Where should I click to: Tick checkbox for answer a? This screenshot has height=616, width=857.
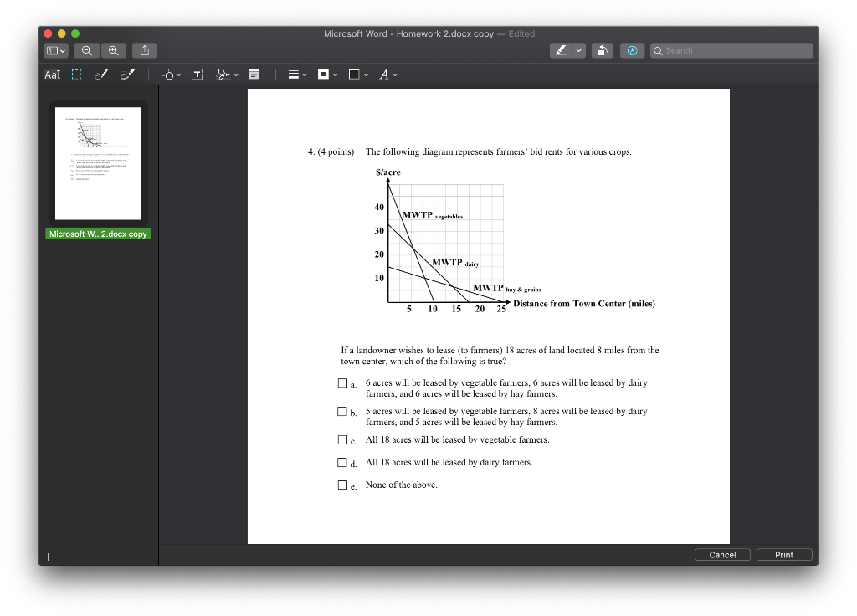[x=343, y=382]
